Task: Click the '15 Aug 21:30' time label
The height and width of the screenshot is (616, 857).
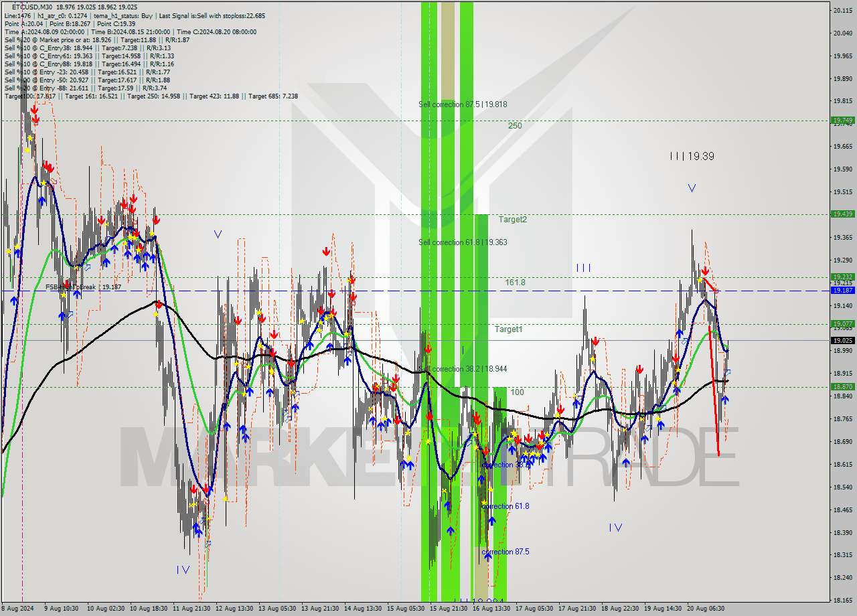Action: click(x=449, y=609)
